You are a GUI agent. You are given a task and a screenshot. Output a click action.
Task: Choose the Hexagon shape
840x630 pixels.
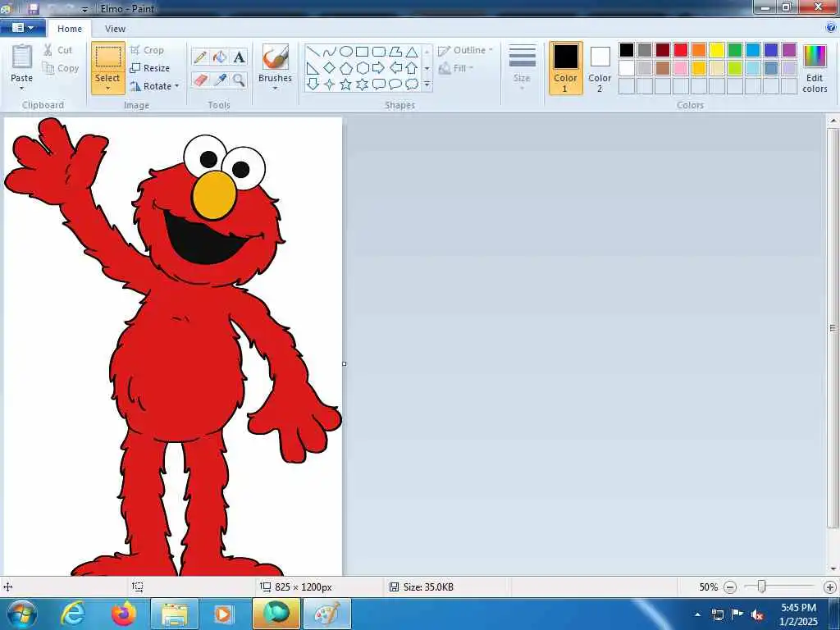[362, 68]
